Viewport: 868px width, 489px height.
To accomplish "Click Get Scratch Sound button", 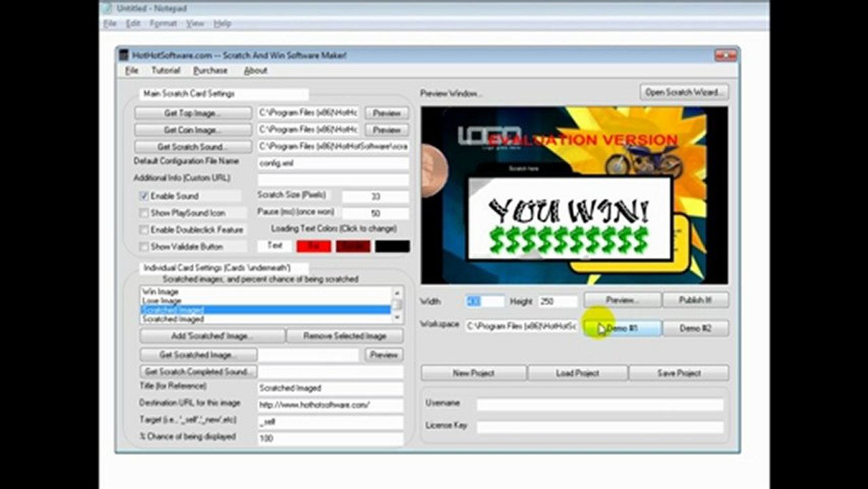I will [193, 147].
